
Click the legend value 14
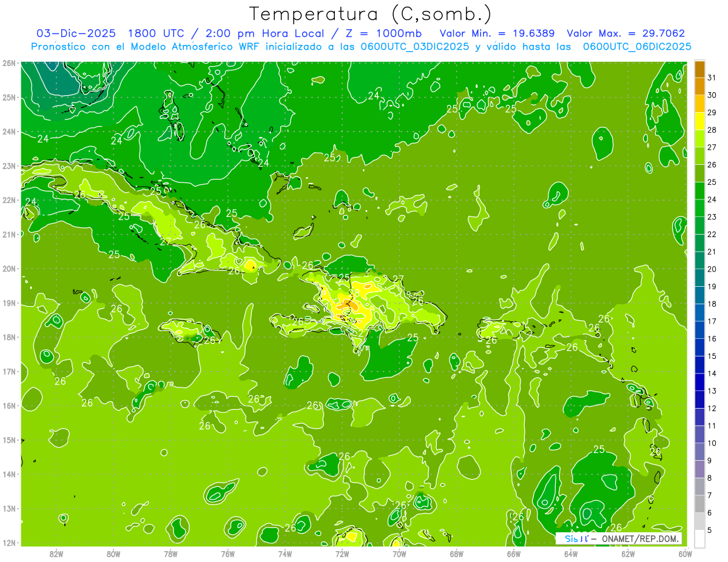(712, 373)
